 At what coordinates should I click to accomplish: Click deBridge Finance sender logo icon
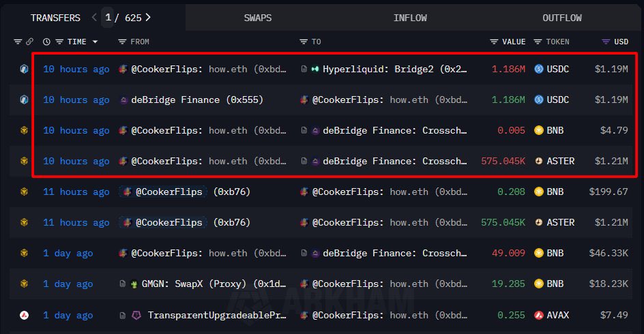click(x=123, y=100)
